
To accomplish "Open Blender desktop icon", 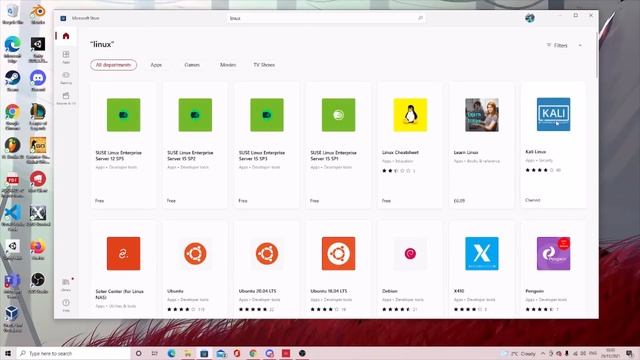I will (38, 14).
